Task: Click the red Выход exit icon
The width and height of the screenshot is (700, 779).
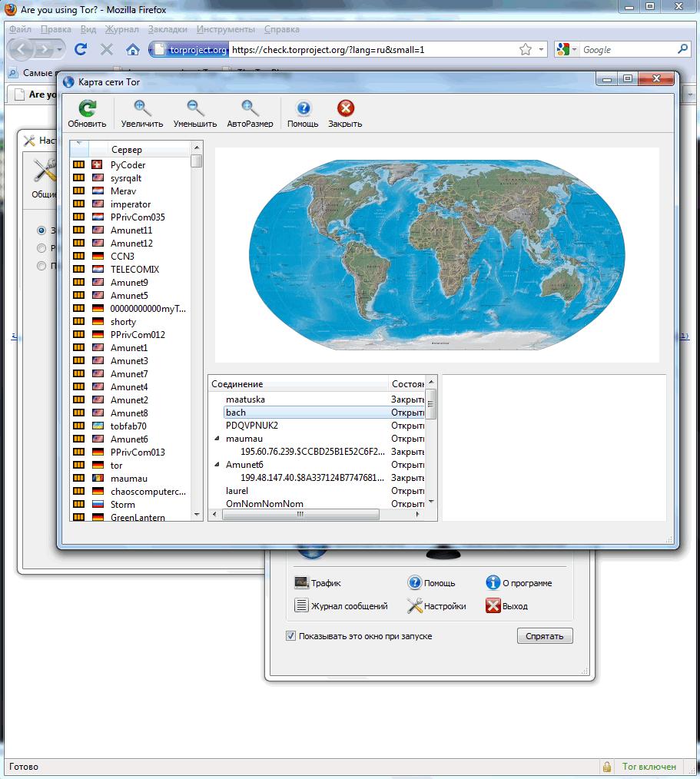Action: point(493,605)
